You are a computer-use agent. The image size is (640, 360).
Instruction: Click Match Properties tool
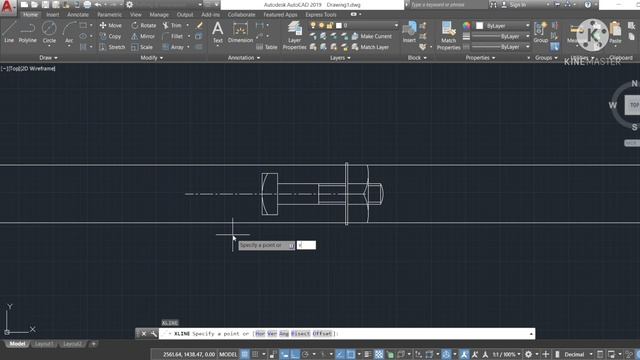[448, 36]
